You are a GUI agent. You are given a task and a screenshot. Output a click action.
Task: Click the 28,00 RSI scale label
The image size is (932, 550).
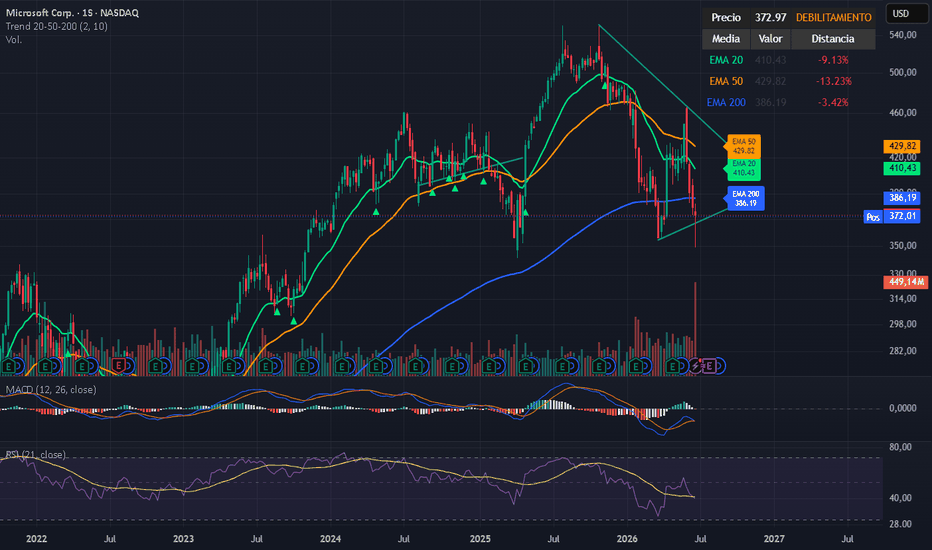[x=900, y=524]
